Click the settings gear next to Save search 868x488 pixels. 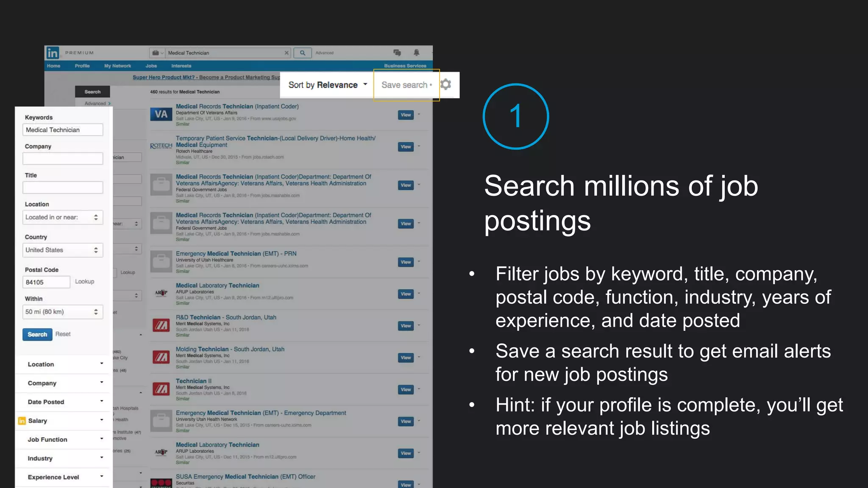pos(445,84)
